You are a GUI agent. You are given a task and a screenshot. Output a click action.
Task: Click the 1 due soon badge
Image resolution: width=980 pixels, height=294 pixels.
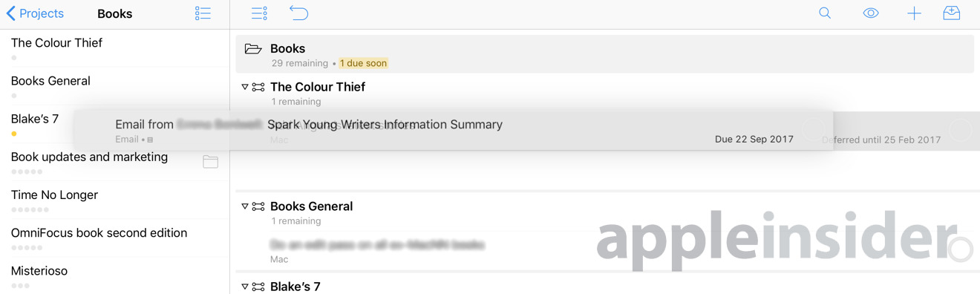pyautogui.click(x=364, y=63)
